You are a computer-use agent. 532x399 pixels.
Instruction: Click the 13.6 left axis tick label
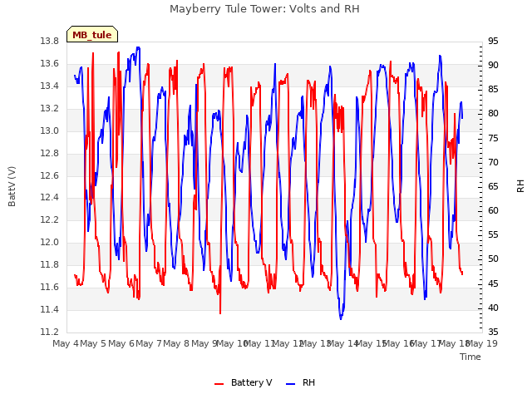point(50,63)
